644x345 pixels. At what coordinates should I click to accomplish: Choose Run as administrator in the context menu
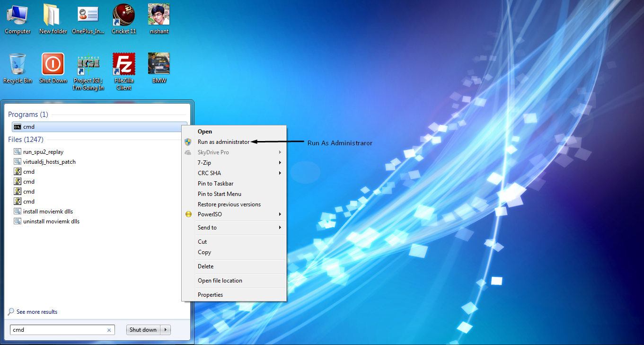234,142
